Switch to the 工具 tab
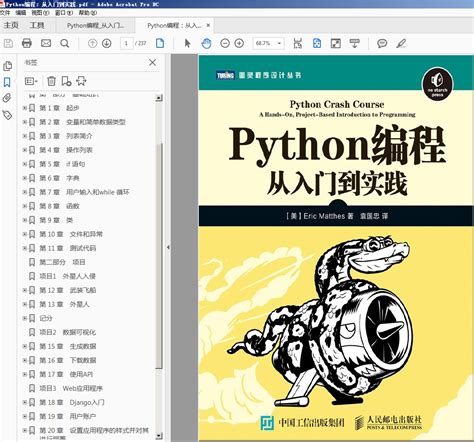The image size is (474, 442). pos(37,25)
